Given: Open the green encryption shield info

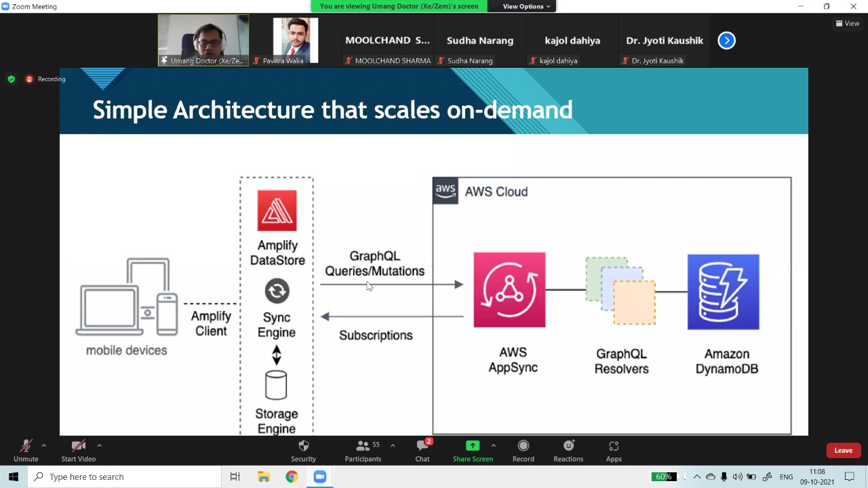Looking at the screenshot, I should pyautogui.click(x=11, y=79).
